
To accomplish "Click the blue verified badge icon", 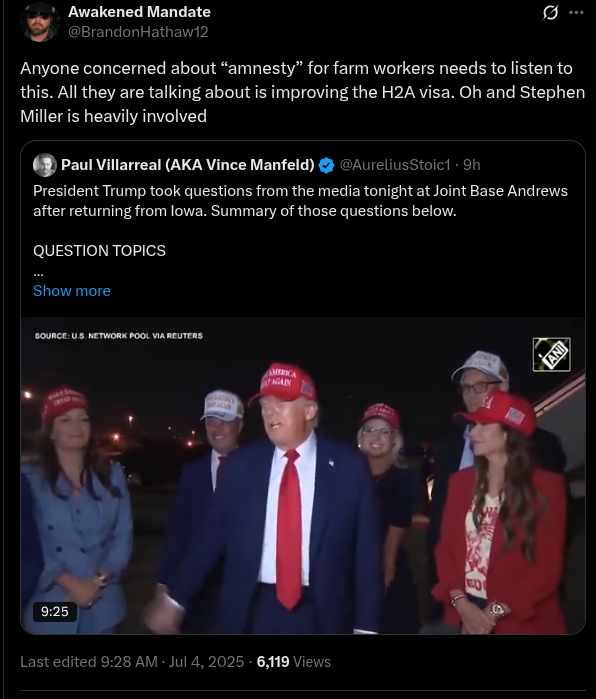I will tap(327, 165).
